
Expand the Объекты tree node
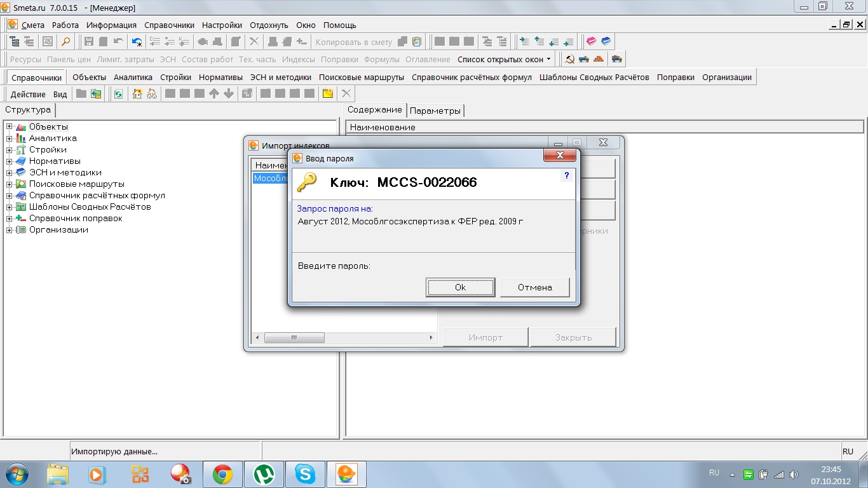(10, 127)
